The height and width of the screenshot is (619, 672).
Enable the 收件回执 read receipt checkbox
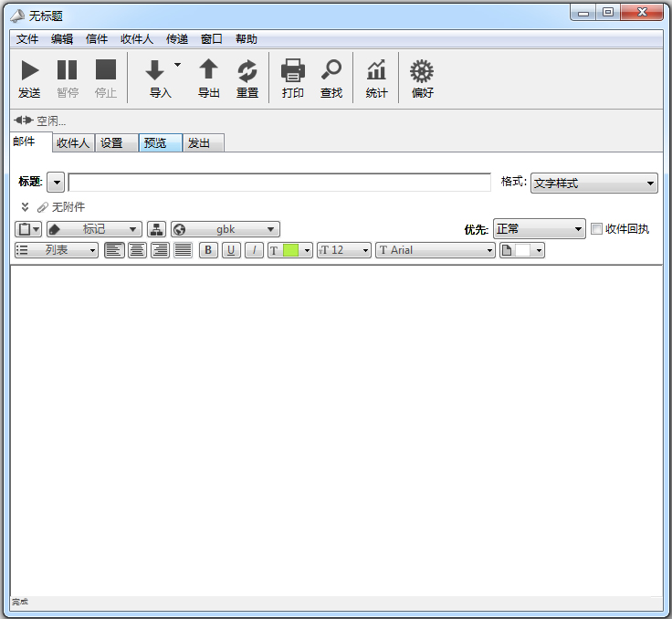tap(597, 229)
